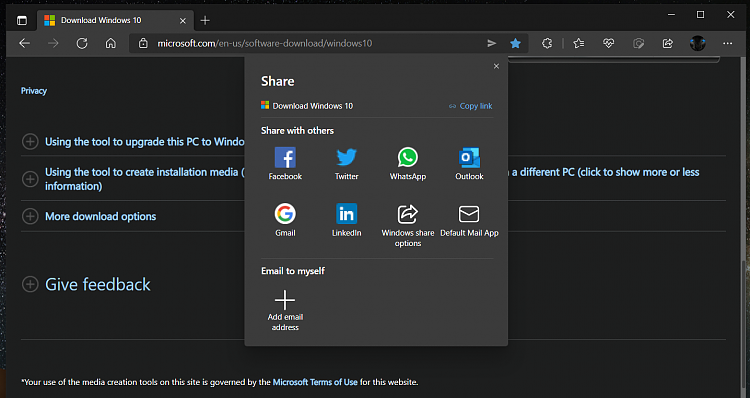750x398 pixels.
Task: Open the browser home page
Action: (x=110, y=44)
